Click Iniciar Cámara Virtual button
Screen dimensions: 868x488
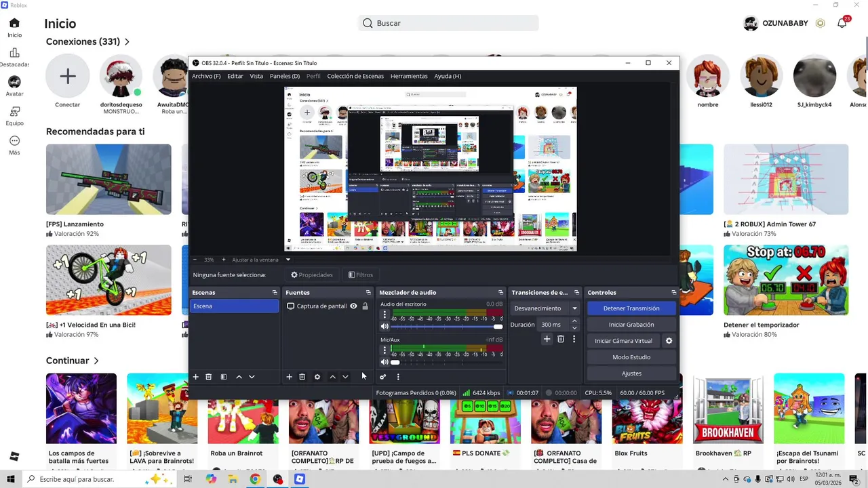click(624, 341)
